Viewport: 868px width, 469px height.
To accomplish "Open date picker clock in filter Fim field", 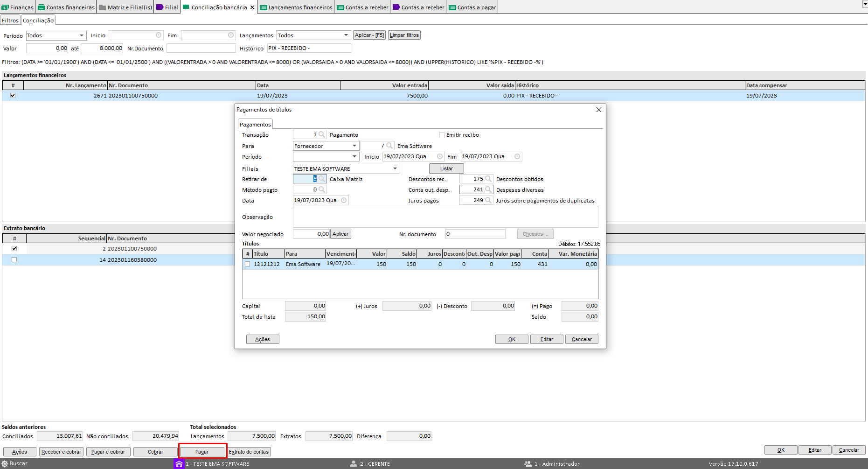I will 231,35.
